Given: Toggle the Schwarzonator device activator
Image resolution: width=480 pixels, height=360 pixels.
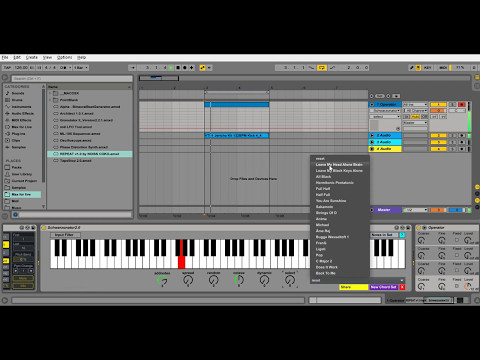Looking at the screenshot, I should 44,228.
